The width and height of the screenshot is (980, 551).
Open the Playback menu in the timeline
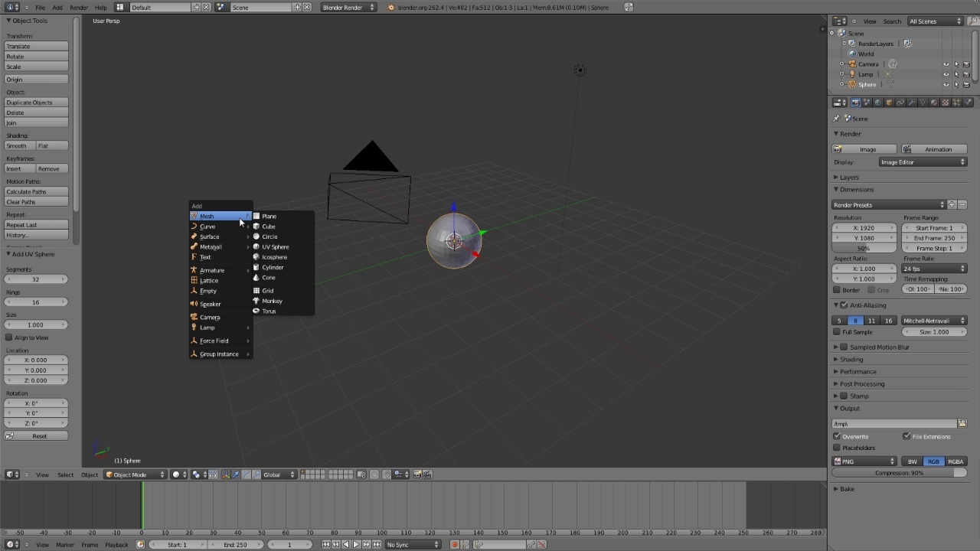pyautogui.click(x=117, y=544)
